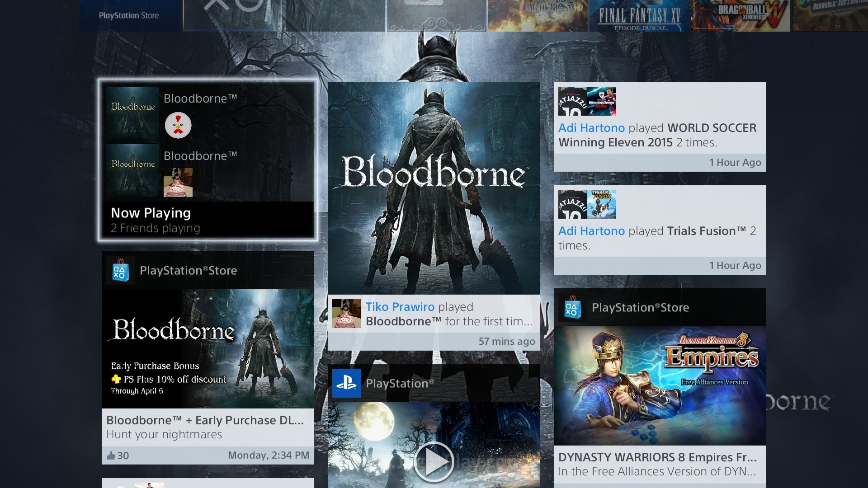Click the PlayStation logo icon above video
Screen dimensions: 868x488
(x=347, y=383)
